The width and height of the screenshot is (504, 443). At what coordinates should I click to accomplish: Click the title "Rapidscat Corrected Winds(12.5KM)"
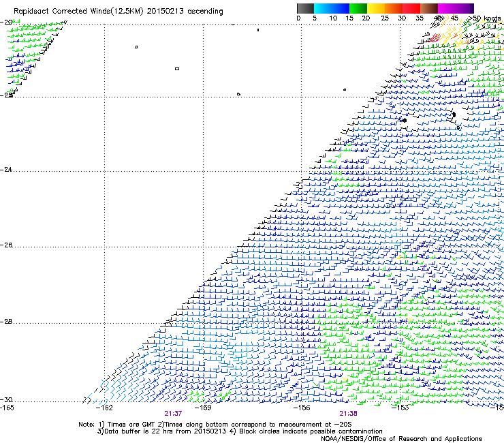click(x=78, y=12)
